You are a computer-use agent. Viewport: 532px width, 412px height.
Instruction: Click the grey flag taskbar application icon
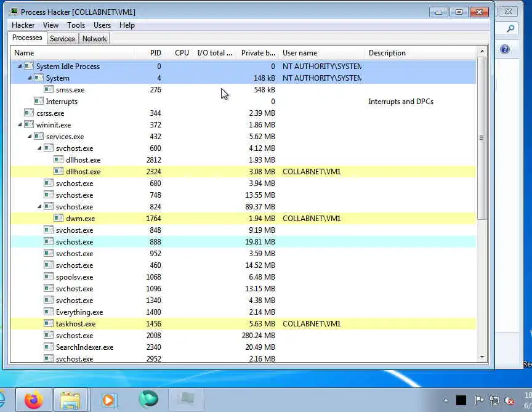187,399
